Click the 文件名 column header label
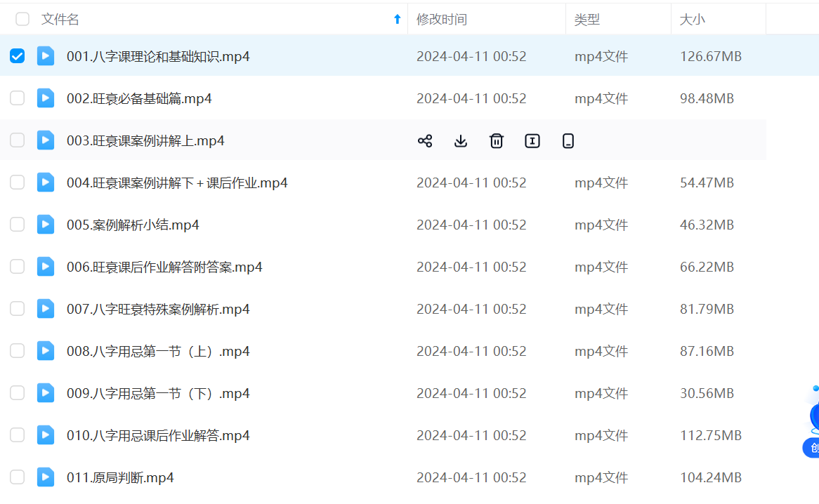Viewport: 819px width, 504px height. point(60,20)
